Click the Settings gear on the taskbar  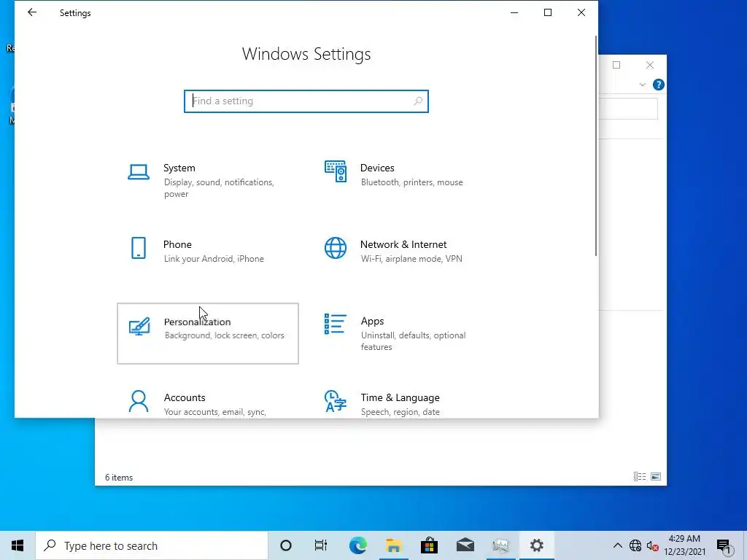(x=536, y=545)
